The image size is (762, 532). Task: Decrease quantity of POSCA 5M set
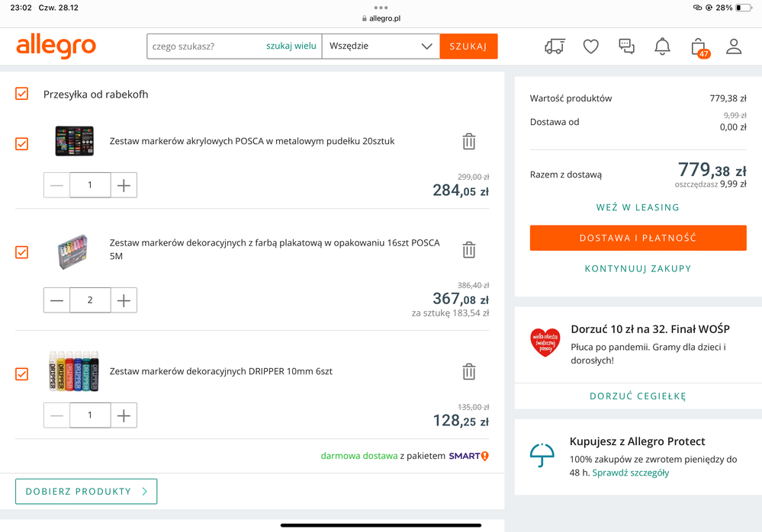pyautogui.click(x=56, y=300)
